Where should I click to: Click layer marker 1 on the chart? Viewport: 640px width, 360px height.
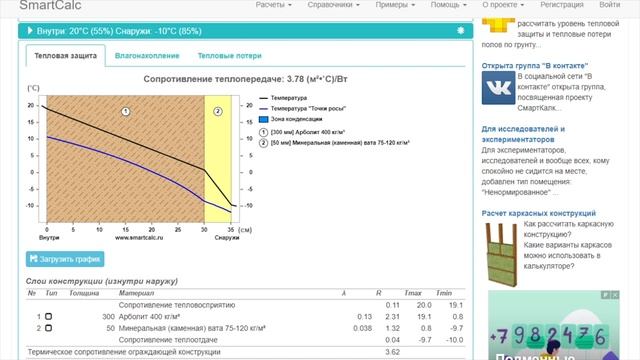click(126, 111)
